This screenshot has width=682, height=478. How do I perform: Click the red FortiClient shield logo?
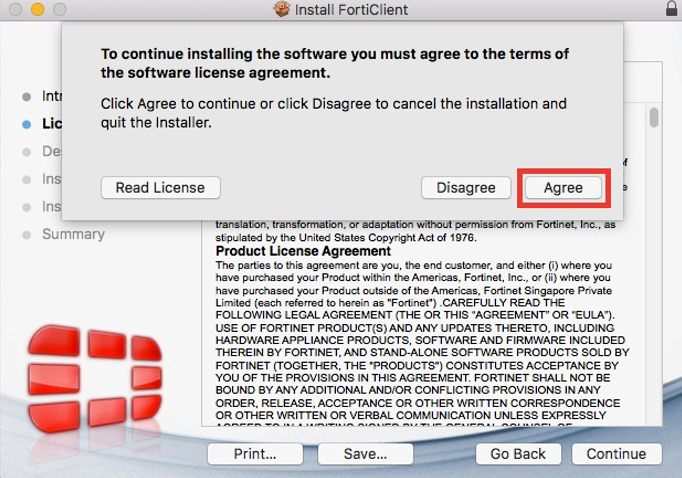click(x=85, y=376)
